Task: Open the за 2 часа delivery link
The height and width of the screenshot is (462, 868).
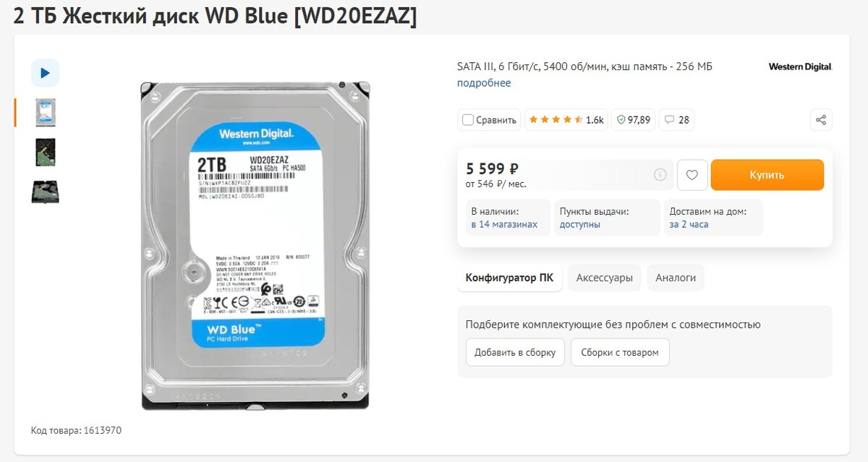Action: (x=689, y=225)
